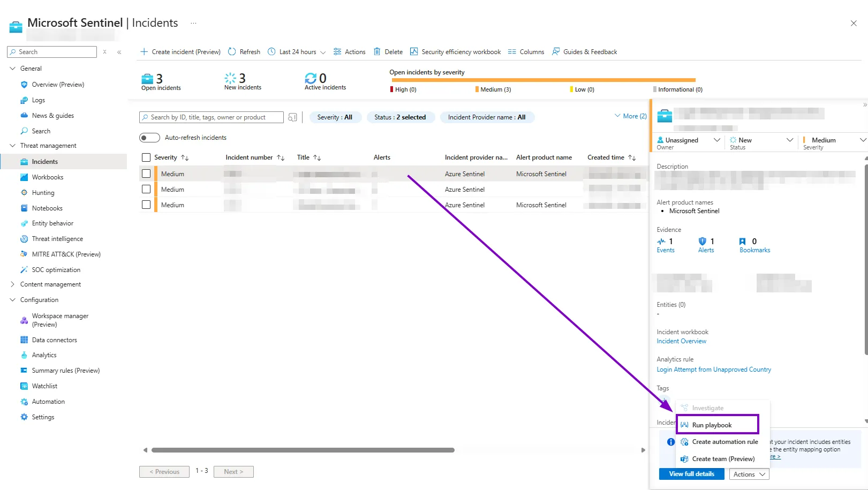This screenshot has width=868, height=490.
Task: Open News & guides cloud icon
Action: [x=24, y=116]
